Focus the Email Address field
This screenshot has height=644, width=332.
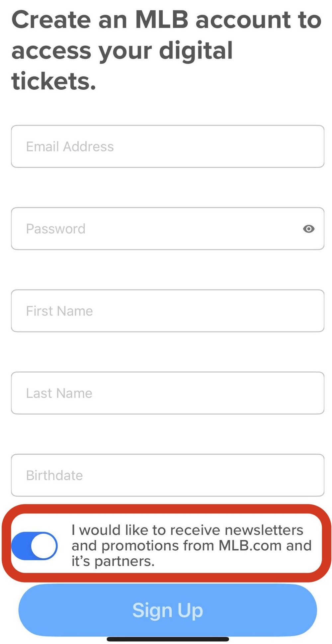(x=167, y=146)
